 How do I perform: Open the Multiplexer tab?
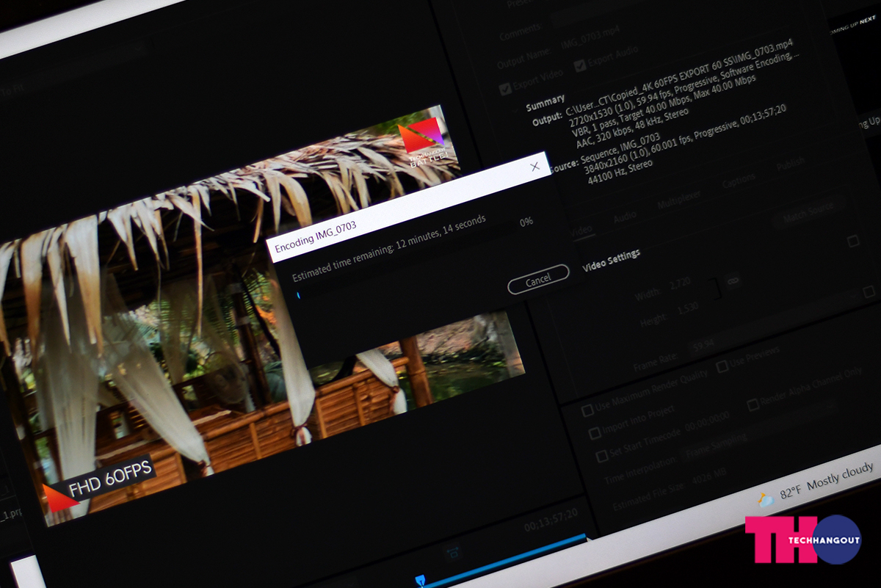coord(681,198)
